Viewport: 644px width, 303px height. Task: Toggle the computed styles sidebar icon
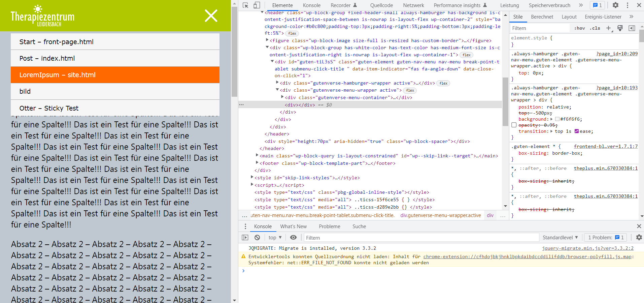pos(632,28)
